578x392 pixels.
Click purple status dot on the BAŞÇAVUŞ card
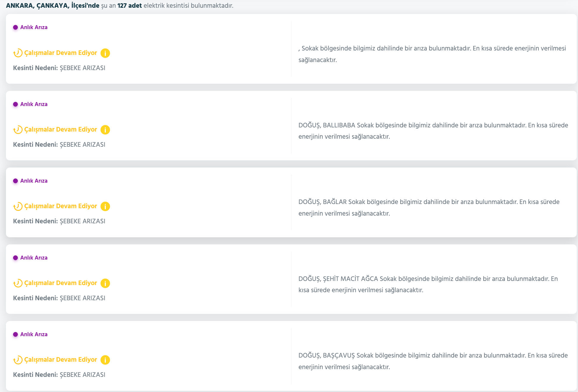[x=15, y=334]
